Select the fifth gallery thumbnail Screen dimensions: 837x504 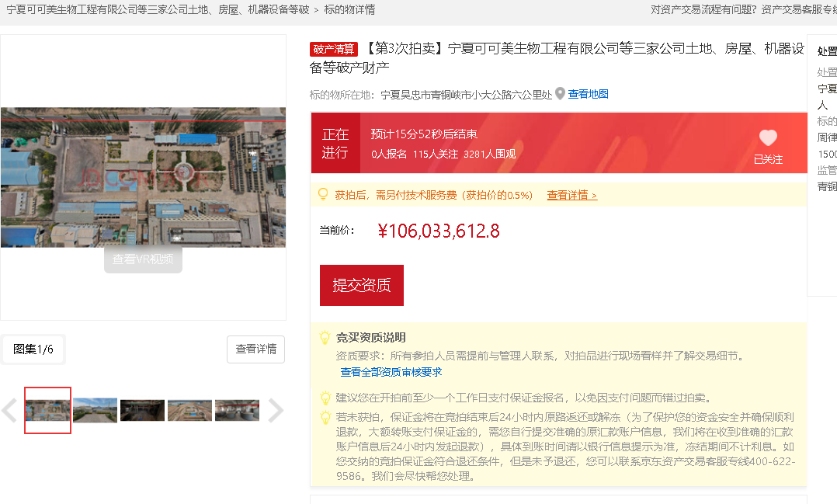(x=237, y=410)
